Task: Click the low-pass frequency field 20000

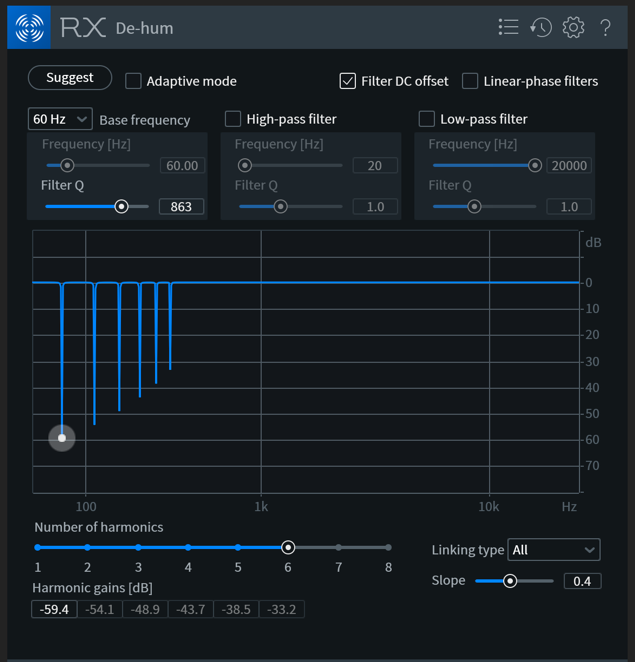Action: (x=569, y=165)
